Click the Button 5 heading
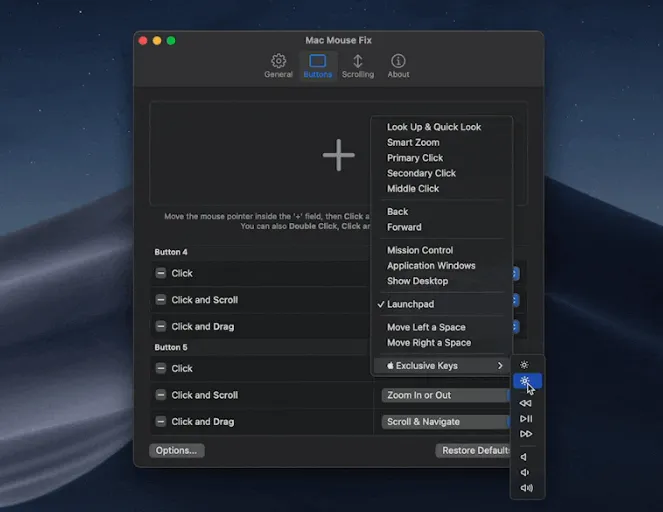The width and height of the screenshot is (663, 512). tap(170, 347)
